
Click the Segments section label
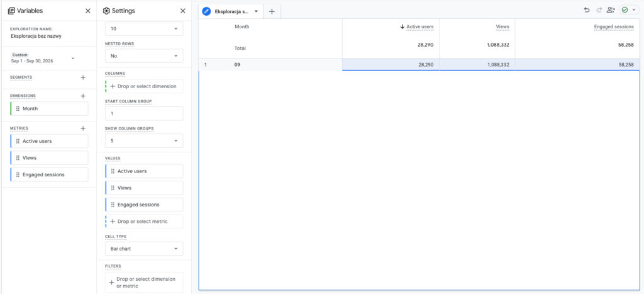pos(21,77)
